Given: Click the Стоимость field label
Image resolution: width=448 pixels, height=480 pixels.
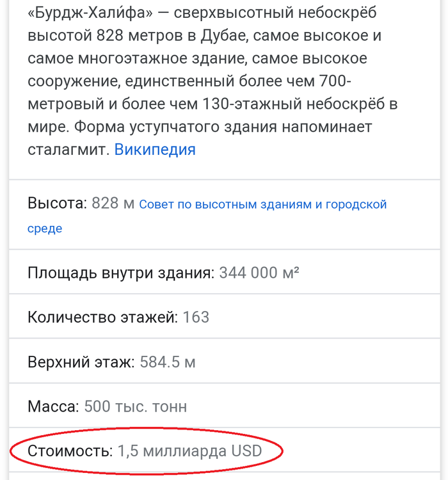Looking at the screenshot, I should point(70,451).
